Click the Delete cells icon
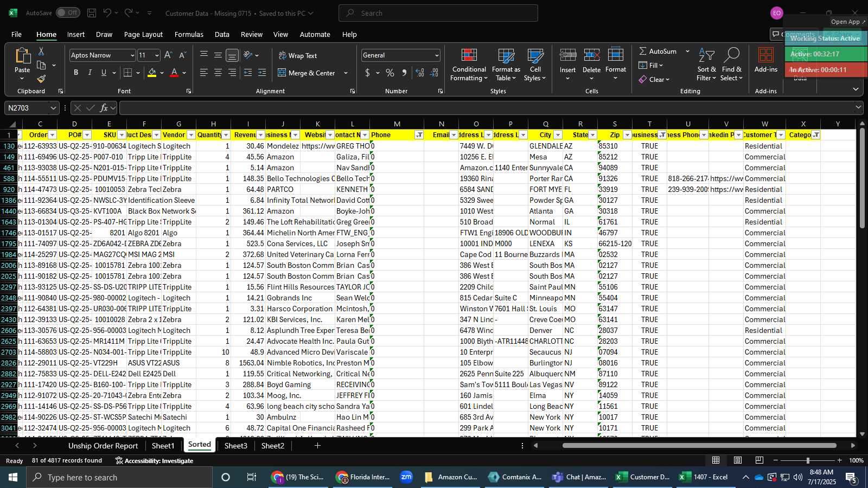This screenshot has width=868, height=488. [x=591, y=55]
